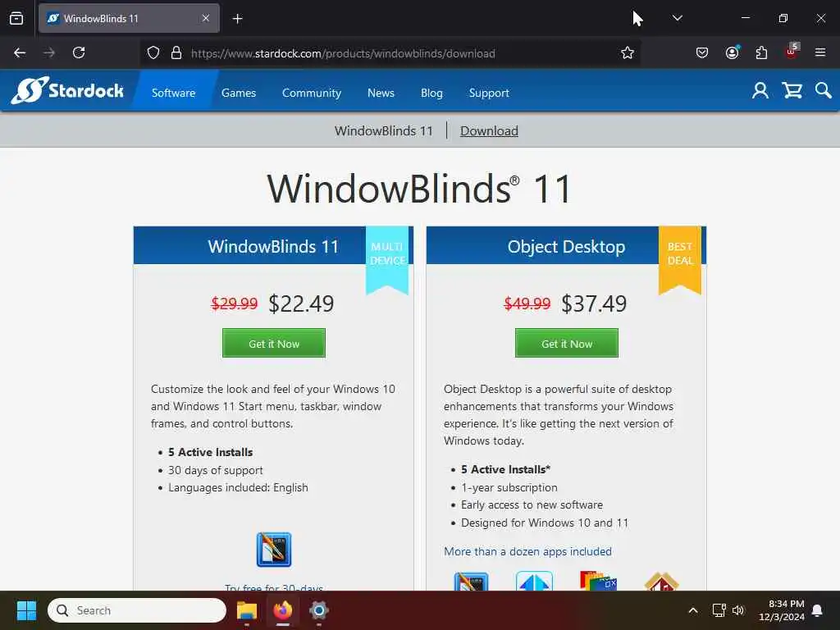The height and width of the screenshot is (630, 840).
Task: Open the network tray icon
Action: (719, 610)
